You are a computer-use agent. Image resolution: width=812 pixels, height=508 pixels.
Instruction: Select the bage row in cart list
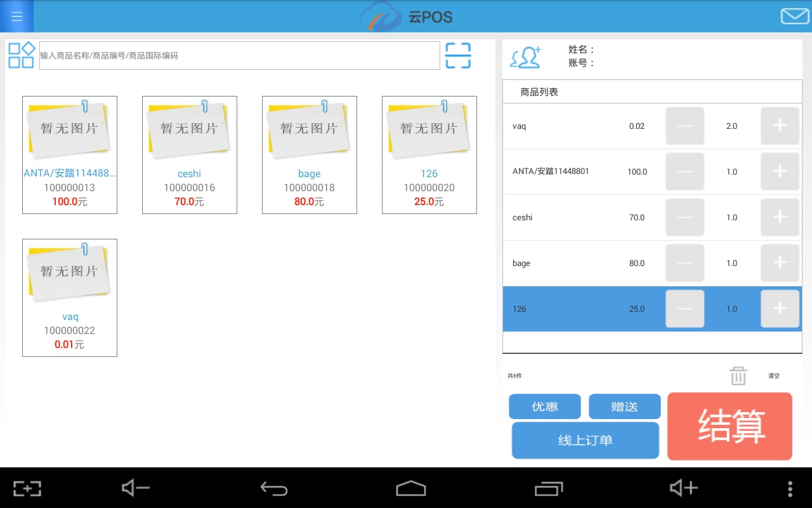pyautogui.click(x=652, y=263)
